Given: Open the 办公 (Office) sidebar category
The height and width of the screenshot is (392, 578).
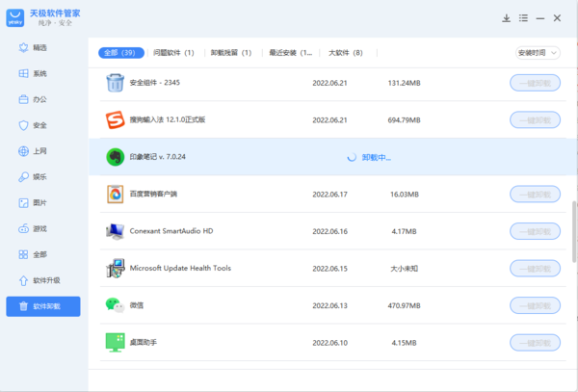Looking at the screenshot, I should [39, 99].
